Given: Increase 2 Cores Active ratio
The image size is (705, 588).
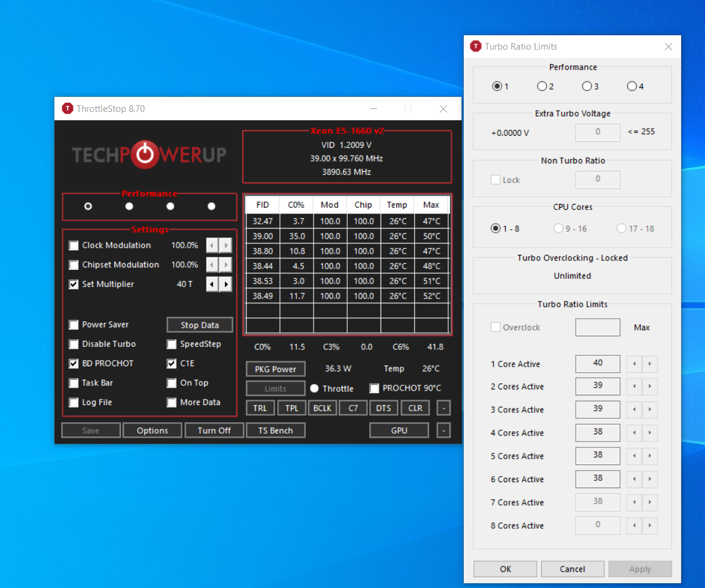Looking at the screenshot, I should [x=650, y=386].
